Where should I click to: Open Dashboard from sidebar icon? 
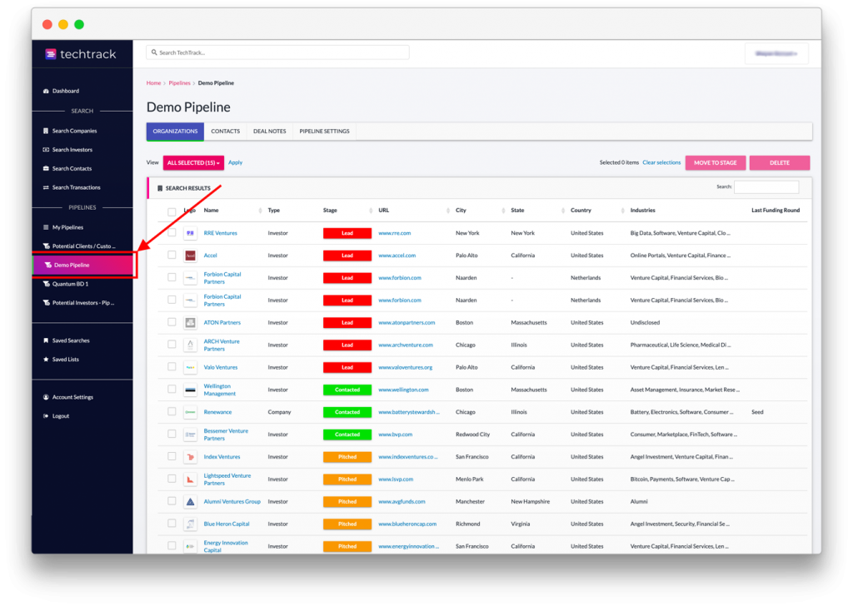click(x=46, y=91)
